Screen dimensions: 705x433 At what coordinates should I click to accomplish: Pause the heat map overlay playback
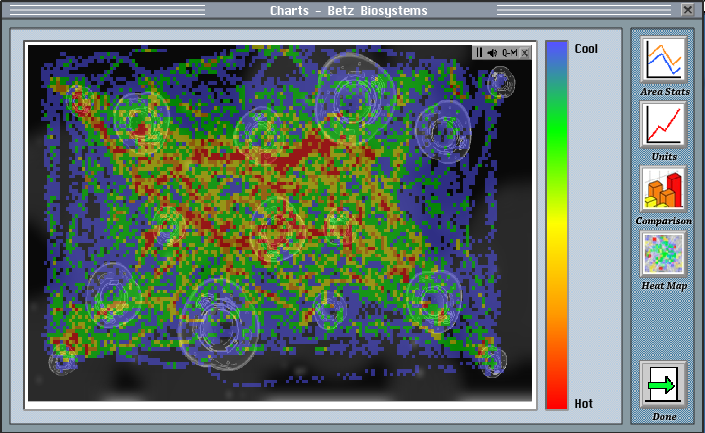coord(480,53)
